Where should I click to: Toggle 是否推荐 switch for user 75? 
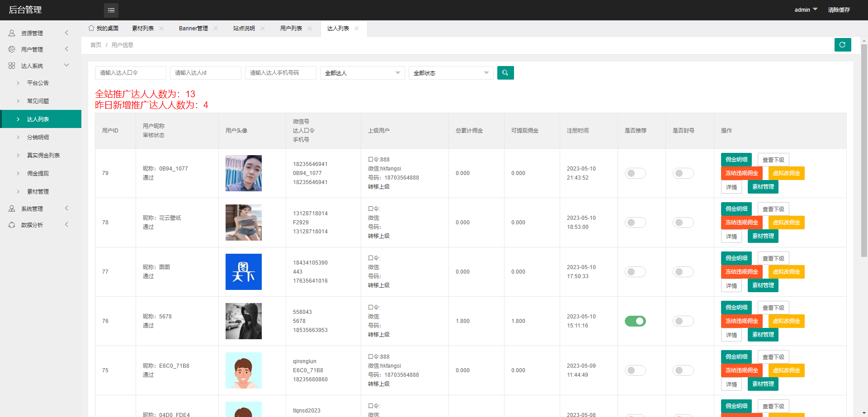pyautogui.click(x=635, y=370)
